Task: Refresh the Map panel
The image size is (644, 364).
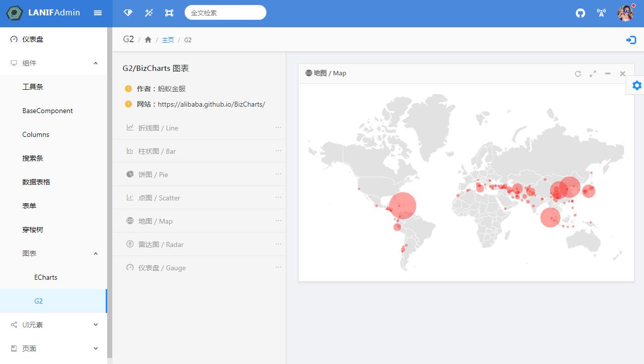Action: pos(578,73)
